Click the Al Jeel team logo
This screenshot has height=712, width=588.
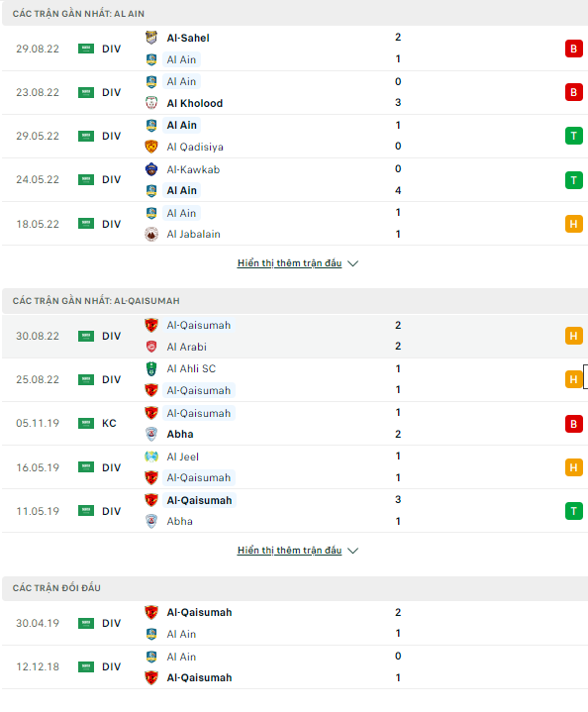tap(151, 457)
